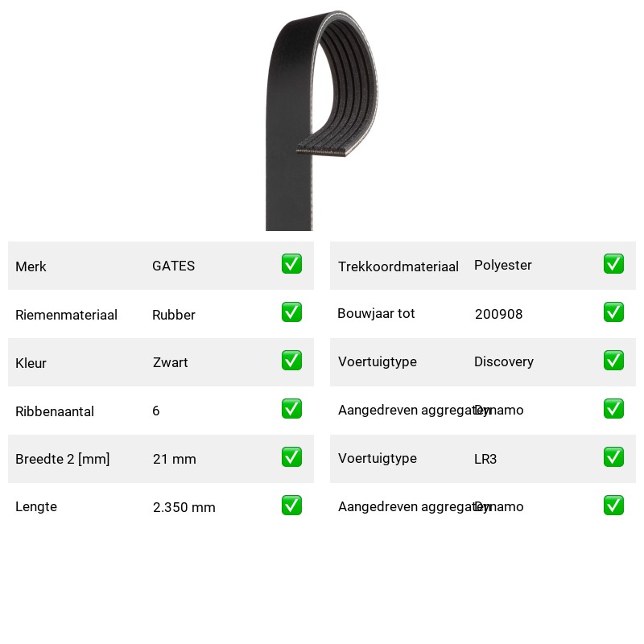Click the Trekkoordmateriaal label
Viewport: 644px width, 644px height.
[398, 266]
